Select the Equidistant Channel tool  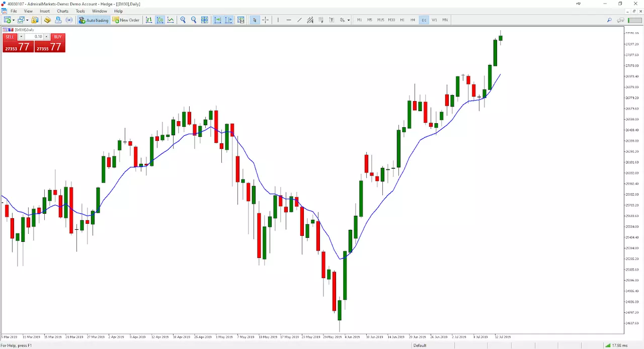pyautogui.click(x=310, y=20)
